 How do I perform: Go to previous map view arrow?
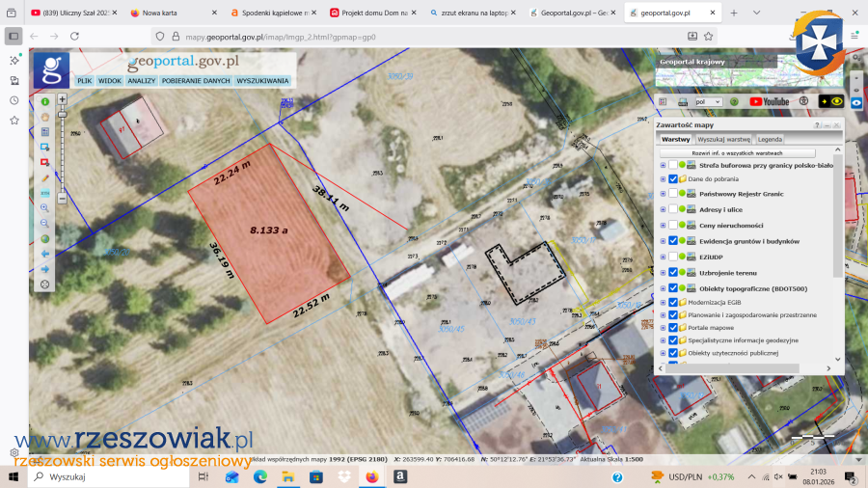44,254
